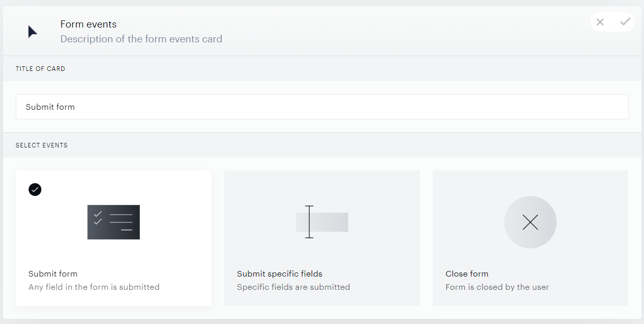This screenshot has height=324, width=644.
Task: Click 'Form is closed by the user' description
Action: tap(497, 287)
